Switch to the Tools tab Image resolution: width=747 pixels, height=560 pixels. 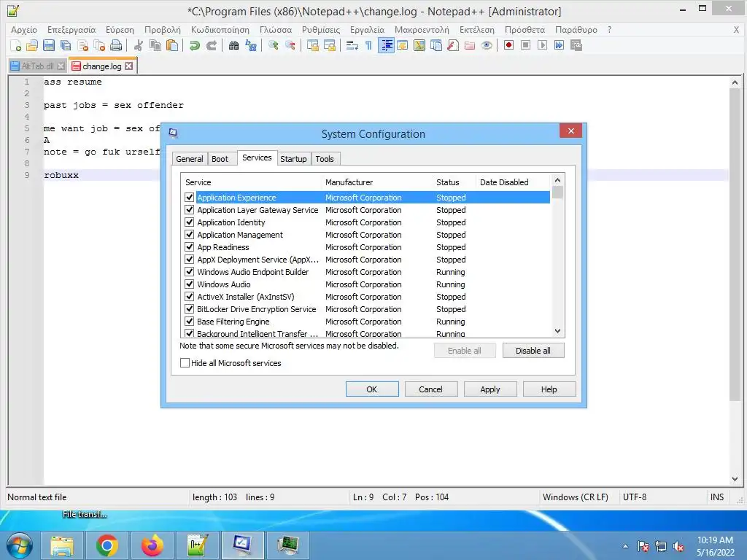pyautogui.click(x=325, y=158)
